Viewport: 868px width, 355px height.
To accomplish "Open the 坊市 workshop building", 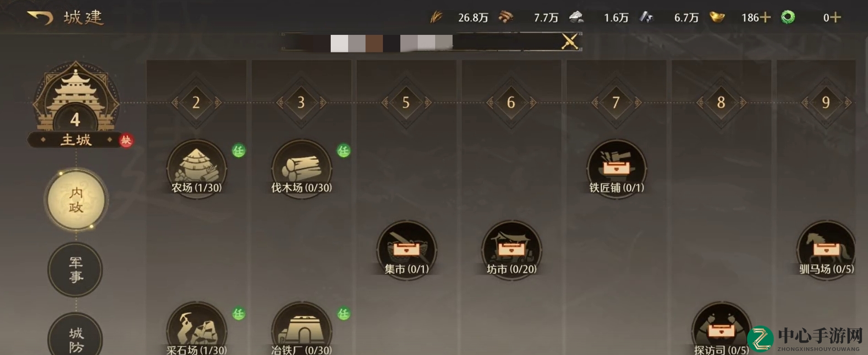I will pos(512,250).
